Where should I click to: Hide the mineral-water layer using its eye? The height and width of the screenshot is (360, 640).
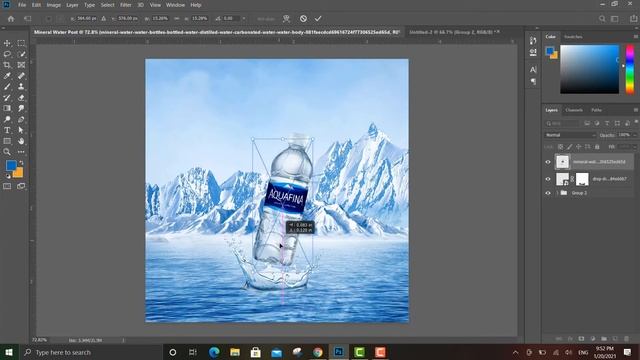tap(548, 162)
